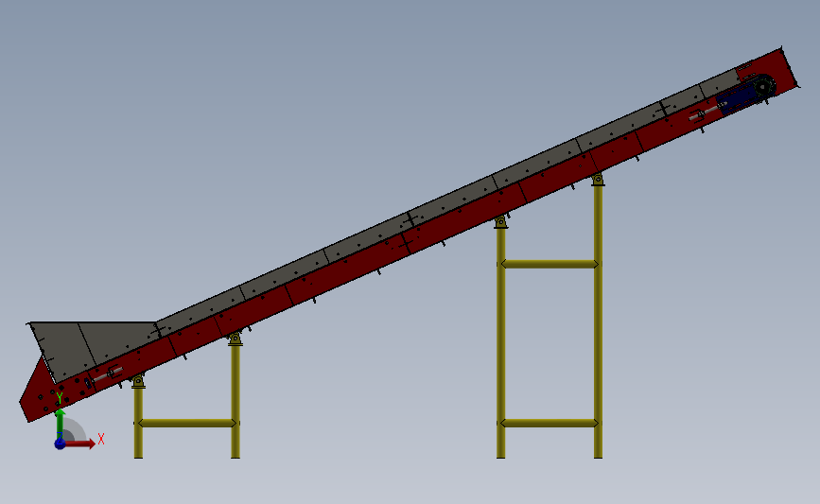Select the pivot bracket atop the tallest support leg

coord(598,180)
